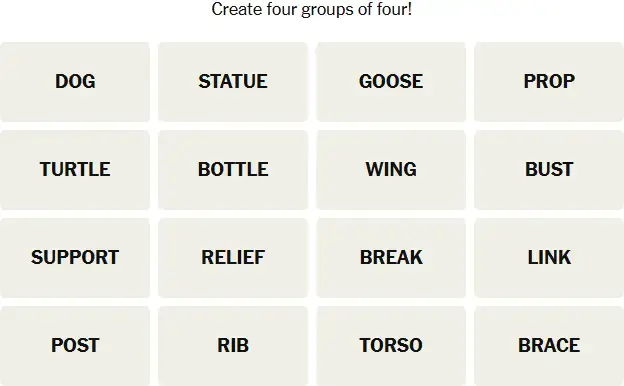This screenshot has width=624, height=386.
Task: Select the STATUE word tile
Action: coord(233,82)
